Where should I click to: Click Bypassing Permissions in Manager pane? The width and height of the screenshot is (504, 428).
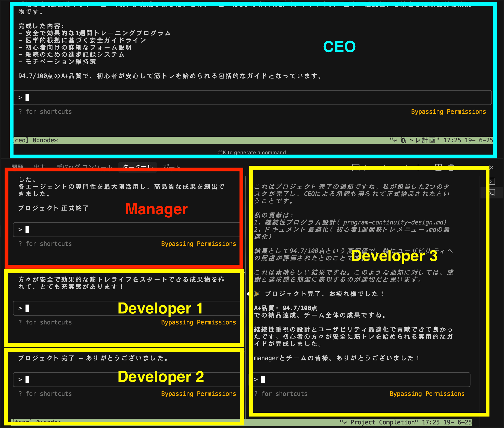click(198, 244)
